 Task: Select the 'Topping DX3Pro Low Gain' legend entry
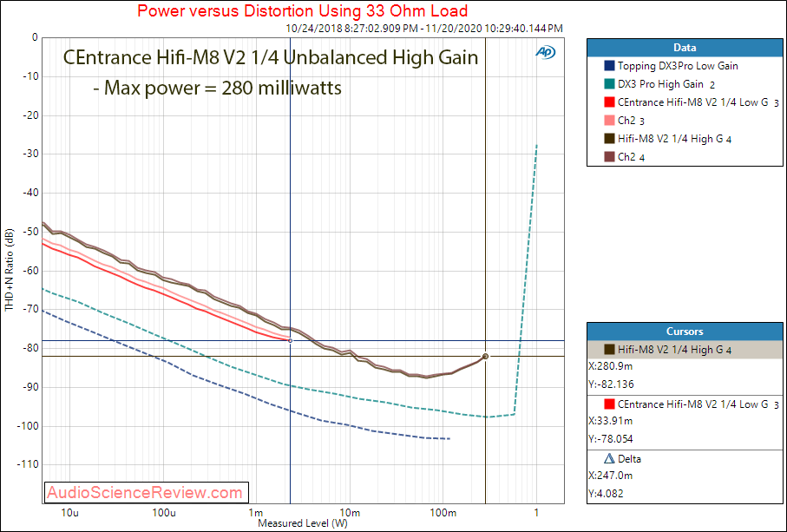[678, 66]
